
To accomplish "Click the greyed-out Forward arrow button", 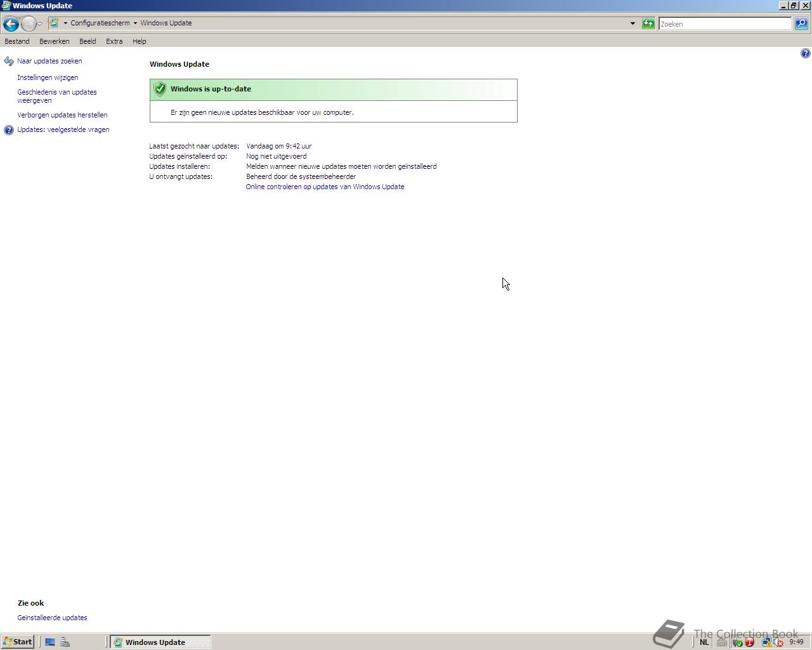I will (28, 23).
